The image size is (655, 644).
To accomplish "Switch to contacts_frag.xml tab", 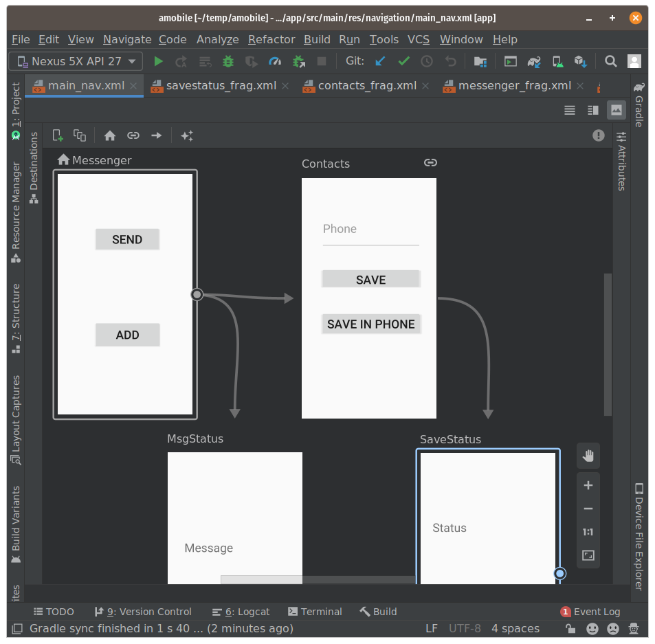I will (x=367, y=86).
